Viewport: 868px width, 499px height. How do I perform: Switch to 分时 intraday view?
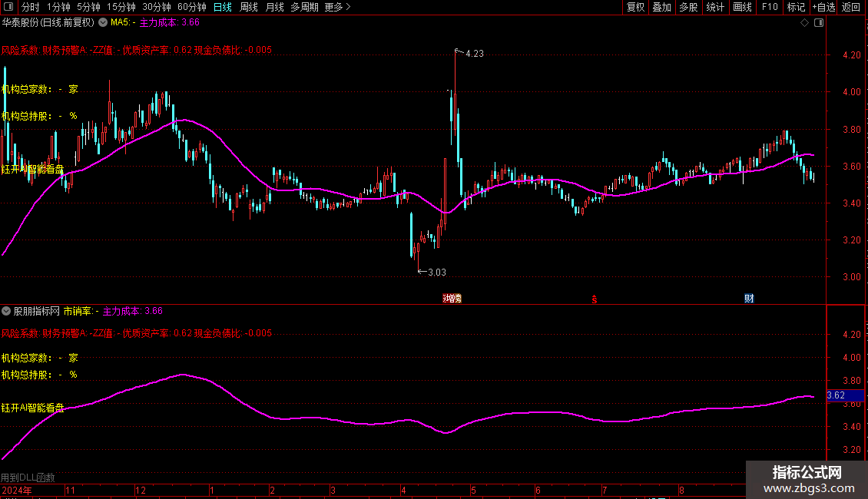pos(31,7)
